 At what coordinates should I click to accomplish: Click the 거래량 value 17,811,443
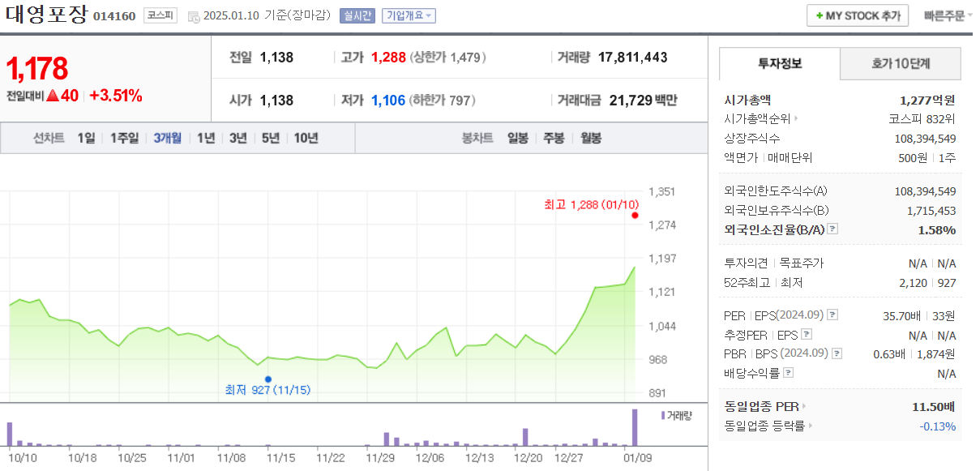click(633, 58)
